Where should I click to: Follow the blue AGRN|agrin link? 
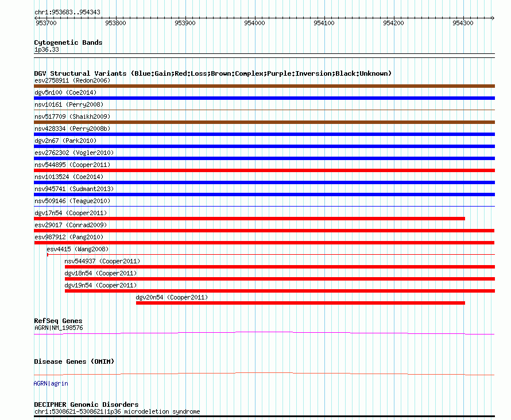[x=51, y=383]
